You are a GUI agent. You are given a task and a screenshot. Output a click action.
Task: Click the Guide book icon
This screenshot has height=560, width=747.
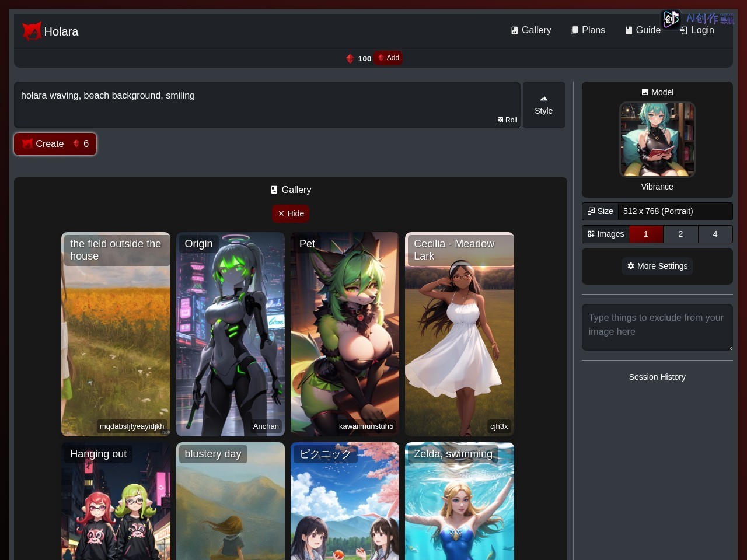tap(629, 30)
